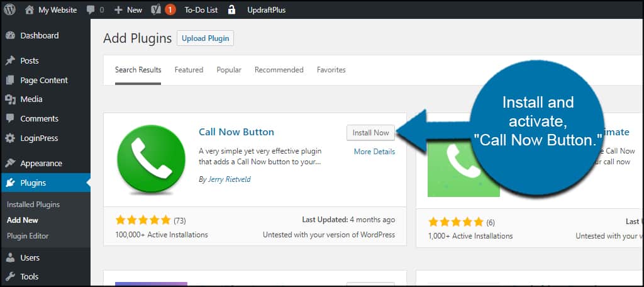Image resolution: width=644 pixels, height=287 pixels.
Task: Switch to the Featured tab
Action: tap(189, 70)
